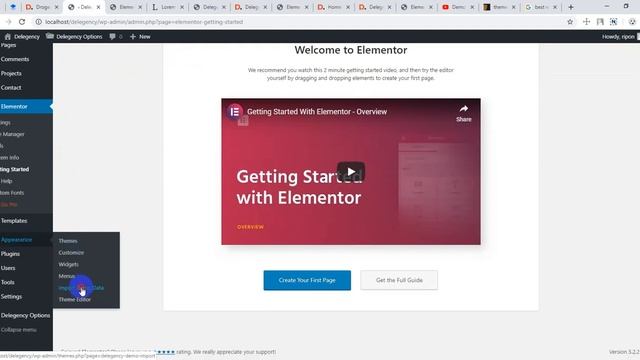Click the Delegency home icon in admin bar
This screenshot has width=640, height=360.
click(7, 36)
